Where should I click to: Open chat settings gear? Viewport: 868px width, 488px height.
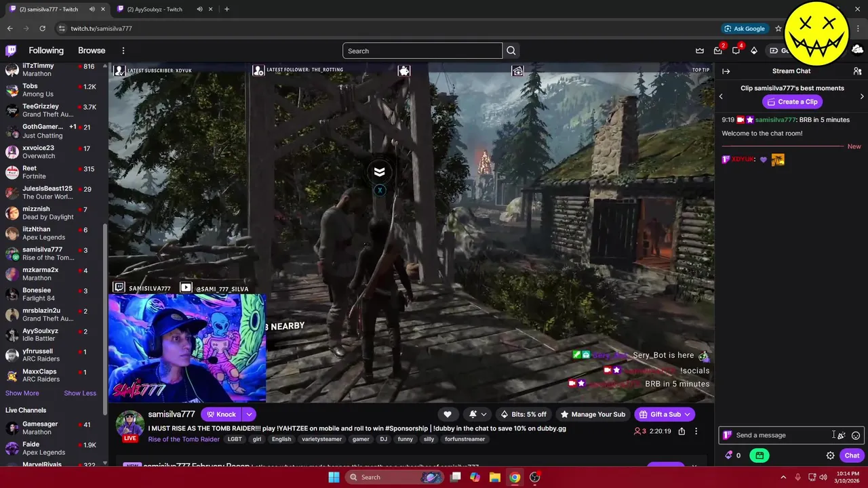pos(830,455)
